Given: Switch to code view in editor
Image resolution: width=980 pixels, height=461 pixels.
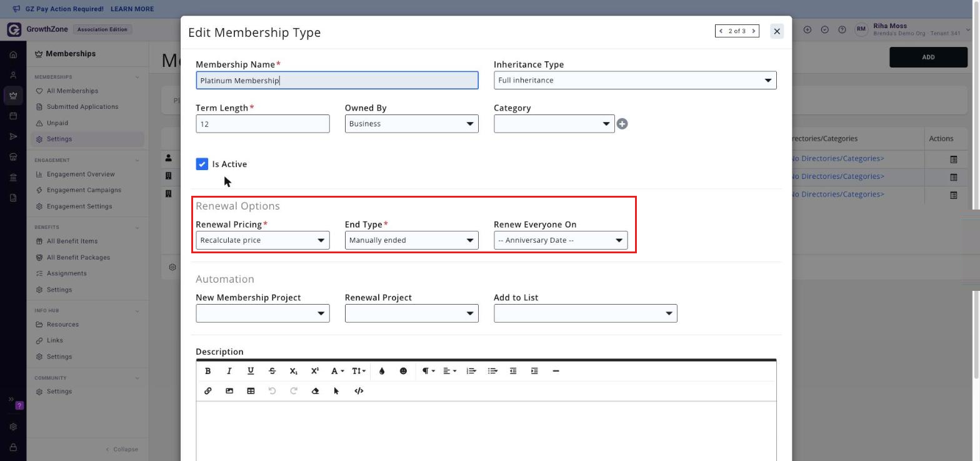Looking at the screenshot, I should point(359,391).
